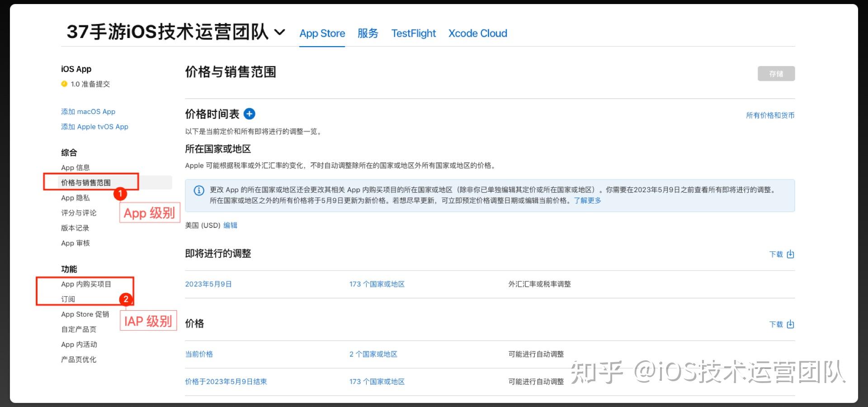Select 价格与销售范围 in sidebar
The image size is (868, 407).
pos(86,183)
